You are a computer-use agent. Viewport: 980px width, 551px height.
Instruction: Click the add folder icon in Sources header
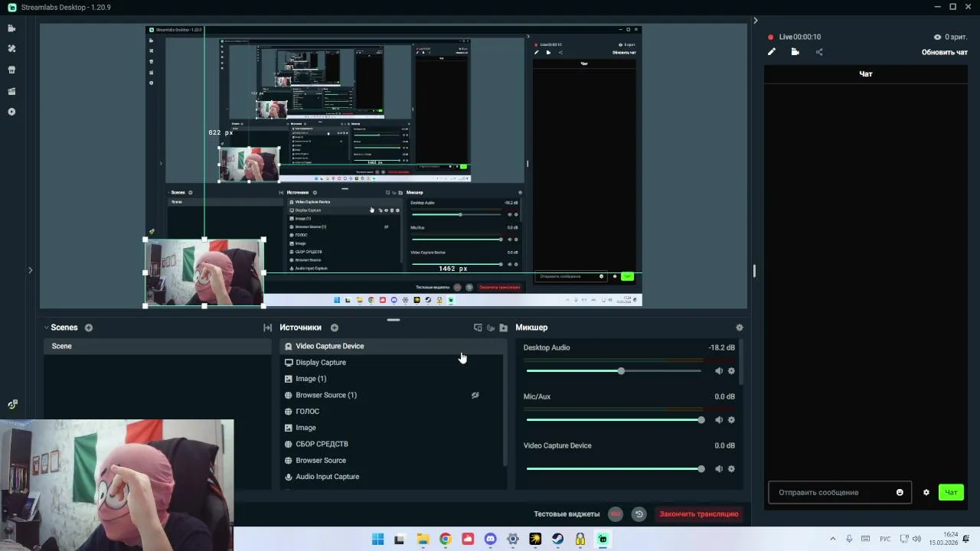503,328
